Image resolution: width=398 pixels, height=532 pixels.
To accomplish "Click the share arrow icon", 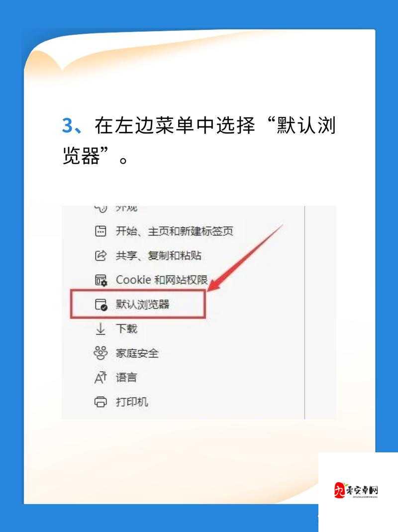I will coord(100,255).
